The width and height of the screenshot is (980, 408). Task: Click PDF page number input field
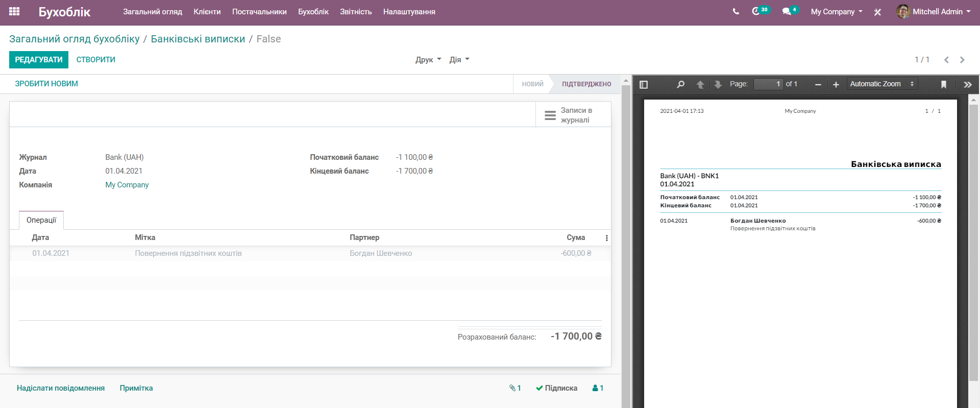pyautogui.click(x=768, y=84)
